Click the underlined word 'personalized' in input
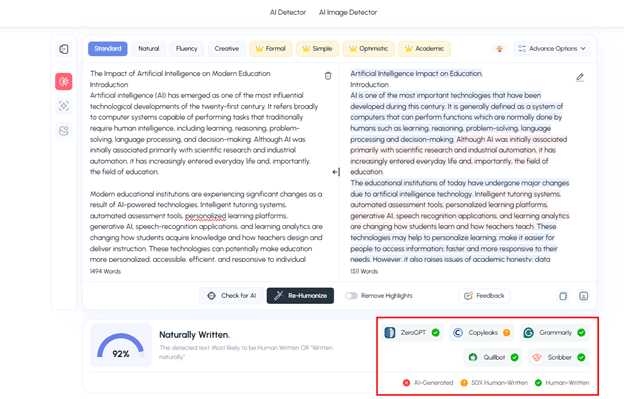624x399 pixels. [x=205, y=216]
